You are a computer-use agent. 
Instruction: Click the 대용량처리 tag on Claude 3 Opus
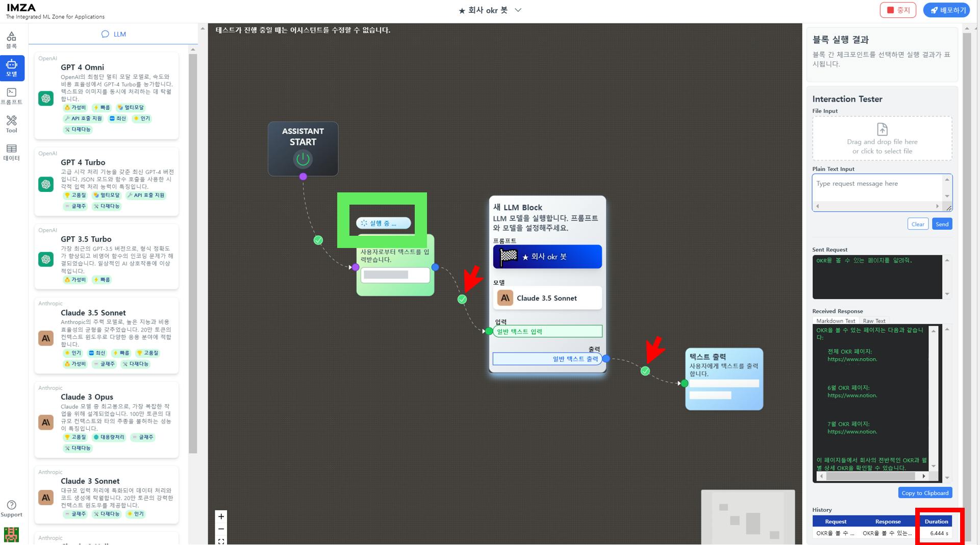pos(109,437)
